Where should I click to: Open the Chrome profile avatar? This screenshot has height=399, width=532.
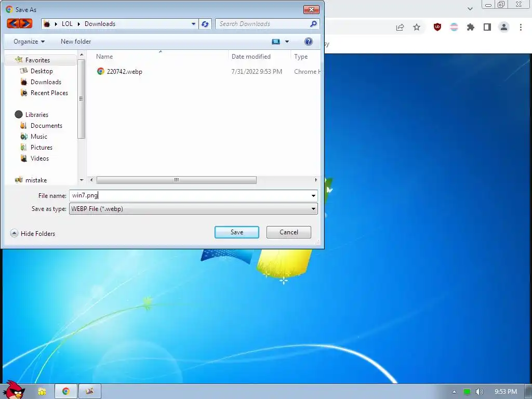(x=504, y=27)
